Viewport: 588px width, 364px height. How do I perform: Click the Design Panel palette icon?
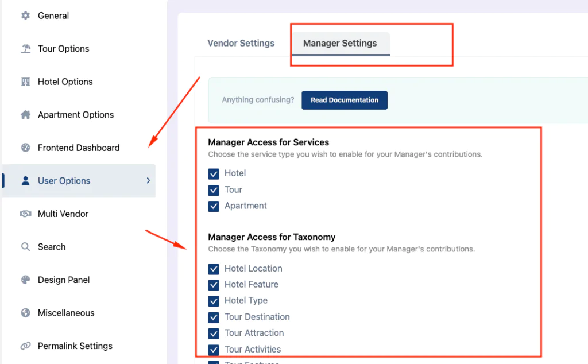pos(25,280)
